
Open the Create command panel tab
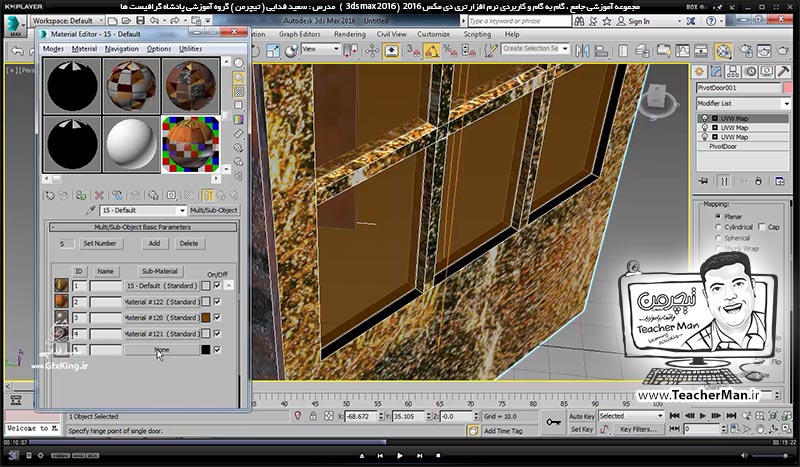point(699,72)
